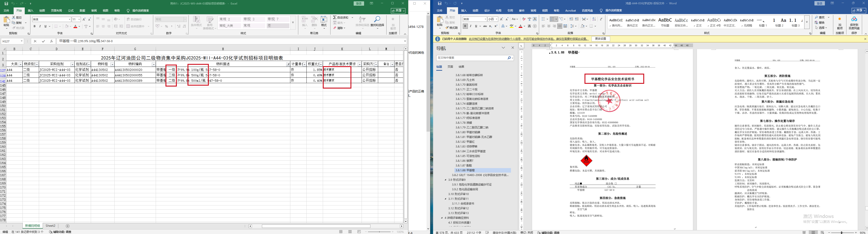
Task: Click Excel formula bar text
Action: tap(86, 41)
